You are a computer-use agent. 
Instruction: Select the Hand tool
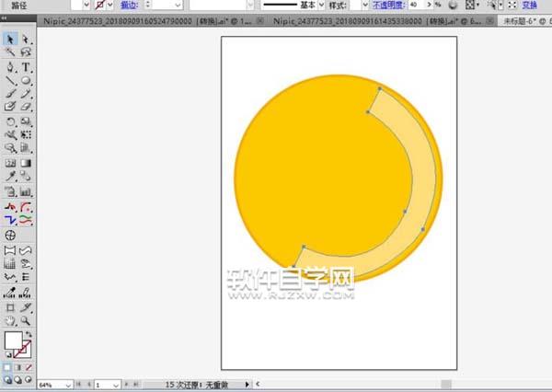coord(10,321)
